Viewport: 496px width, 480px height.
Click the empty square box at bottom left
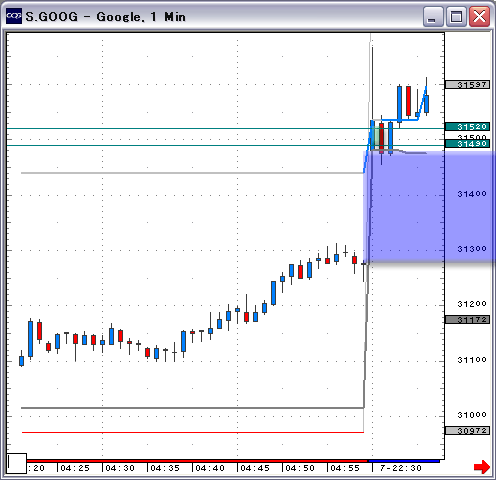[17, 463]
